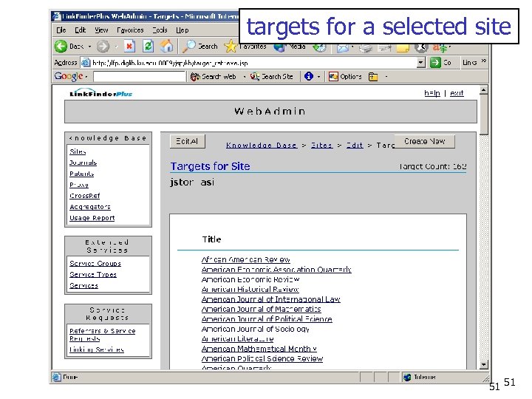The height and width of the screenshot is (399, 532).
Task: Click the page scrollbar down arrow
Action: tap(484, 364)
